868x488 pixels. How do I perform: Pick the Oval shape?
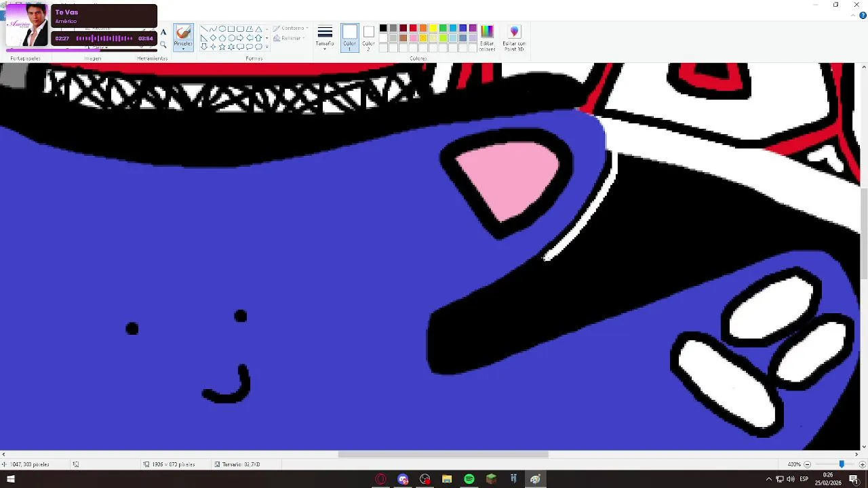coord(222,28)
